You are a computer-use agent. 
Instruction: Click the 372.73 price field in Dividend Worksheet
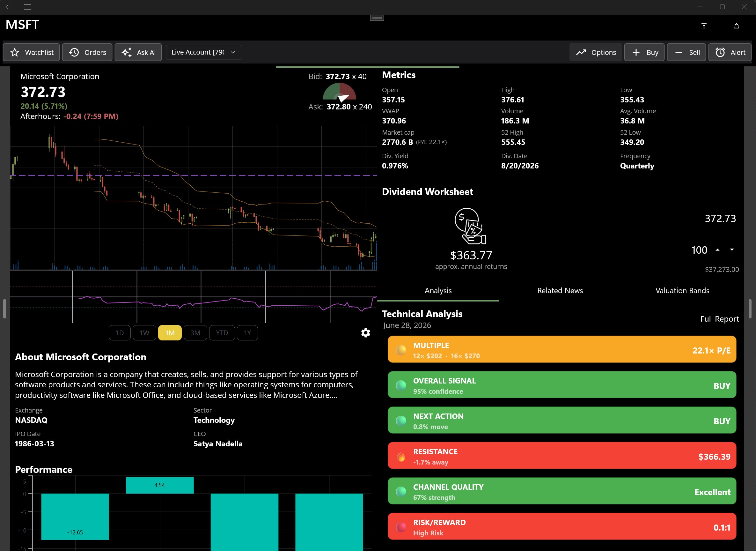pos(720,219)
